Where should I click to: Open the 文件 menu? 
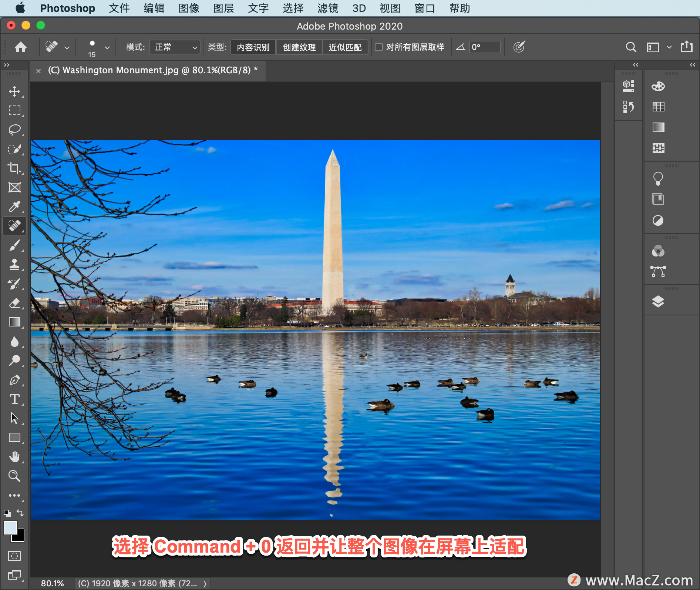click(x=119, y=8)
